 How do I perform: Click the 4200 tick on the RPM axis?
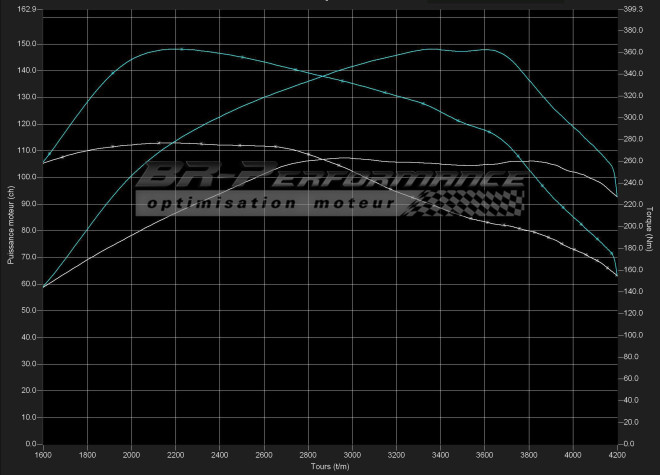(615, 453)
